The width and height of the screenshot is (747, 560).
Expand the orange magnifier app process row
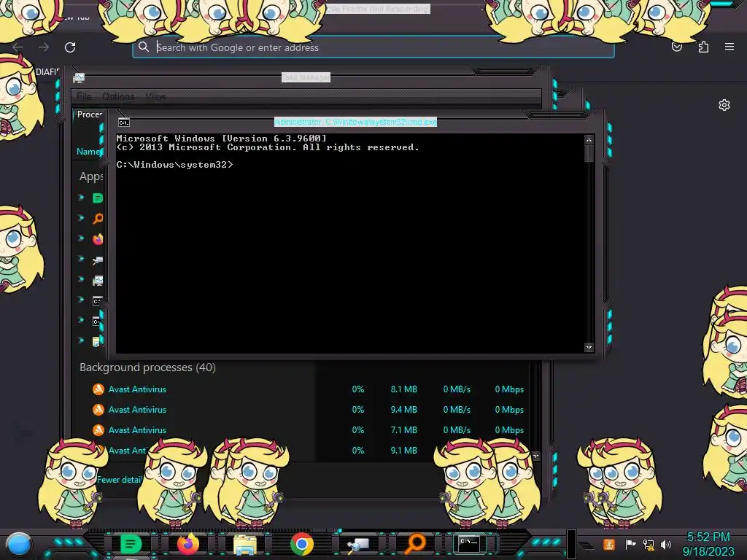click(x=81, y=217)
